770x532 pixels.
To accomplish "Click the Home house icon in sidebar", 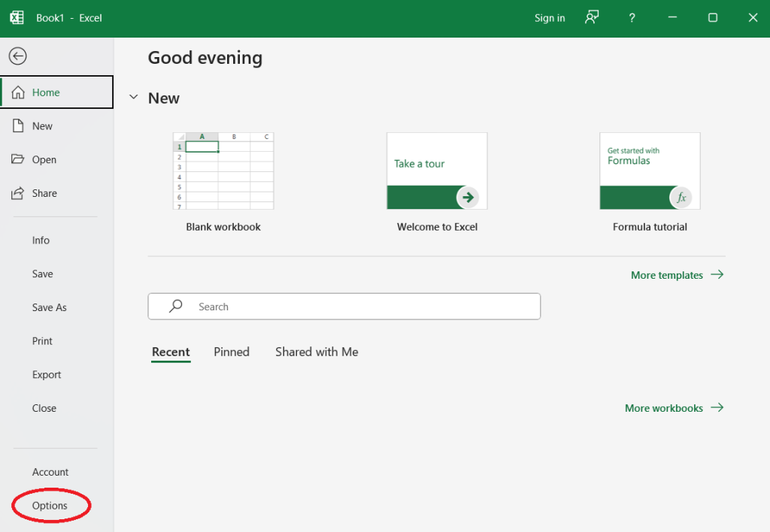I will 18,92.
